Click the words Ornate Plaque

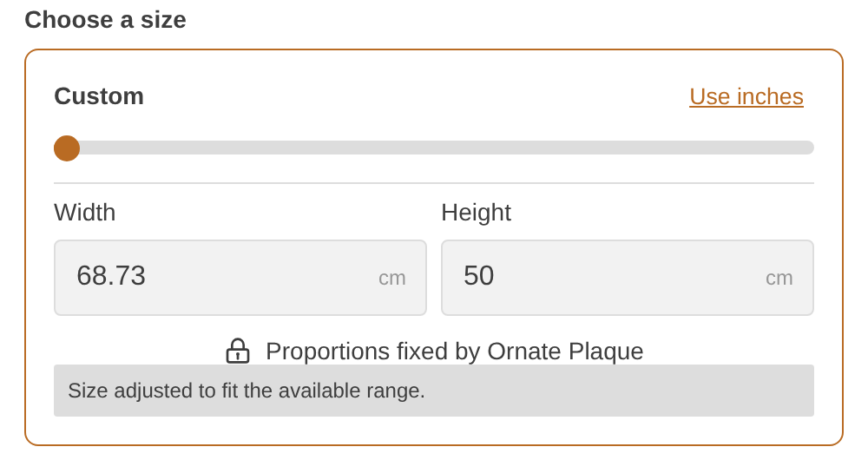pyautogui.click(x=565, y=352)
